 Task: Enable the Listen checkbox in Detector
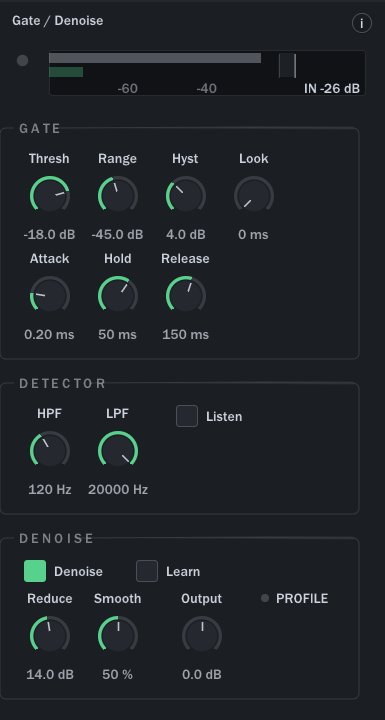(x=187, y=416)
